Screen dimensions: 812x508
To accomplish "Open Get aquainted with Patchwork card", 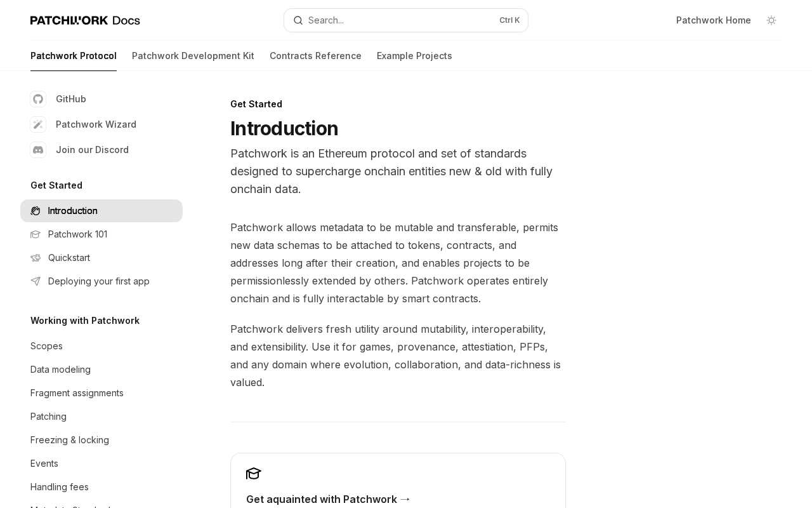I will coord(328,499).
